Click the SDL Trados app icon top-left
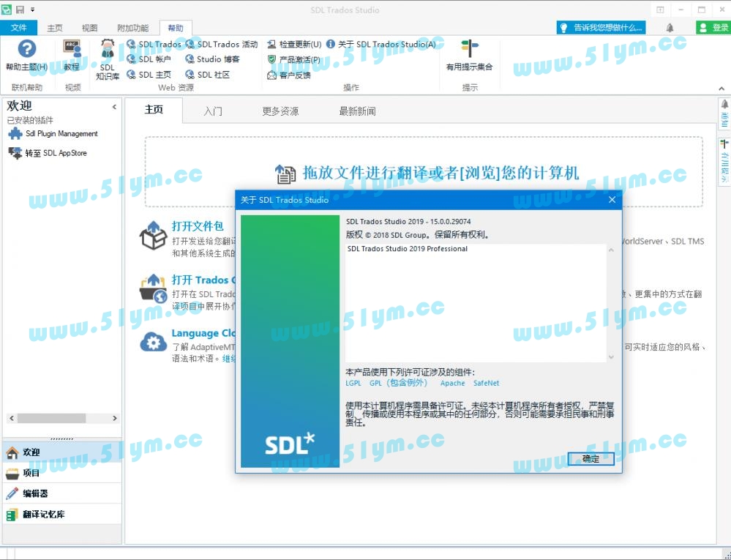Image resolution: width=731 pixels, height=560 pixels. coord(6,10)
